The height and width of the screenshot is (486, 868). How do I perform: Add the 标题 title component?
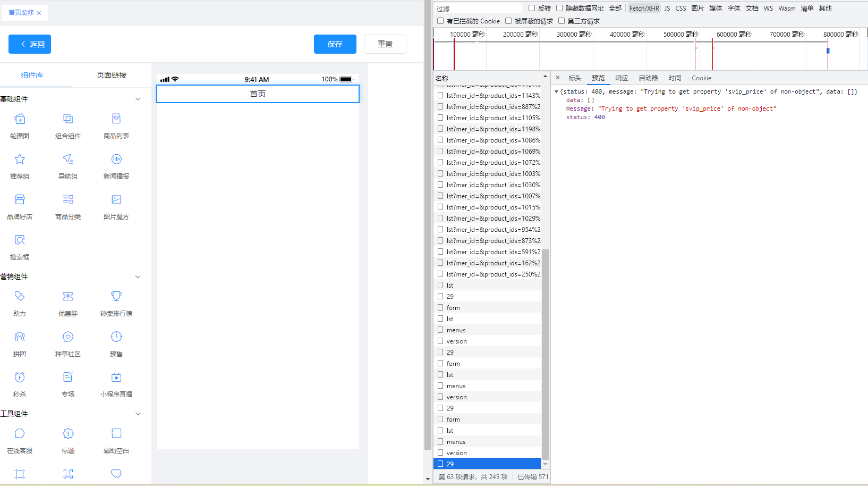(68, 441)
